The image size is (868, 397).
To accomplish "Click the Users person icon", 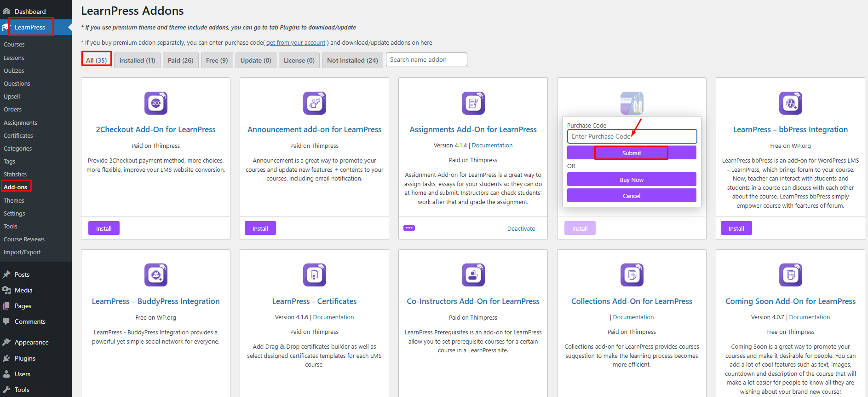I will [x=6, y=374].
